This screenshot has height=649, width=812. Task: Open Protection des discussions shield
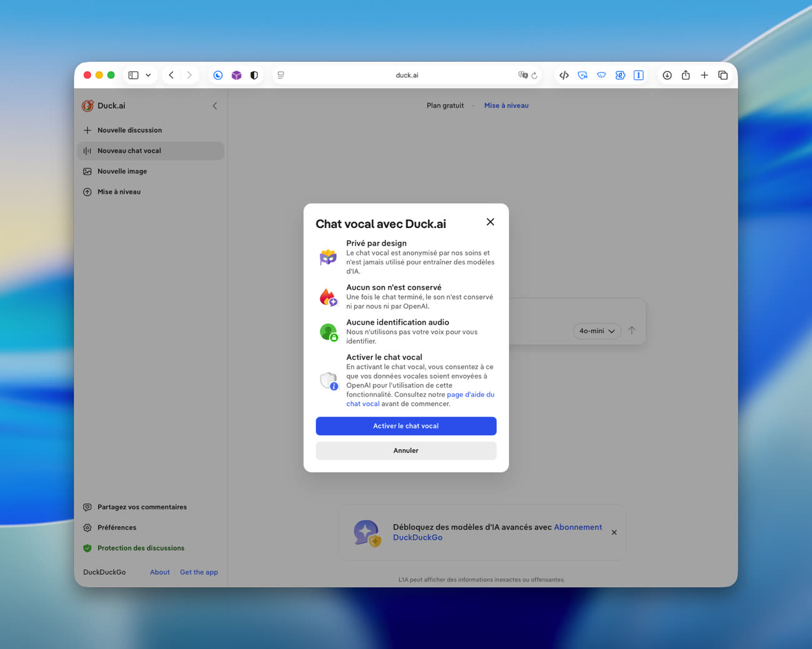tap(87, 548)
